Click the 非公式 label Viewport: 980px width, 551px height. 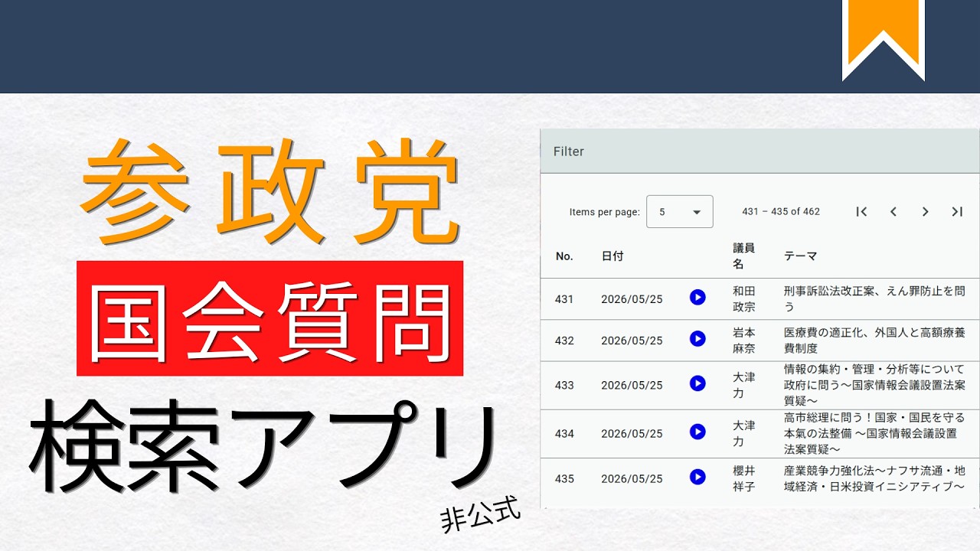pyautogui.click(x=480, y=514)
